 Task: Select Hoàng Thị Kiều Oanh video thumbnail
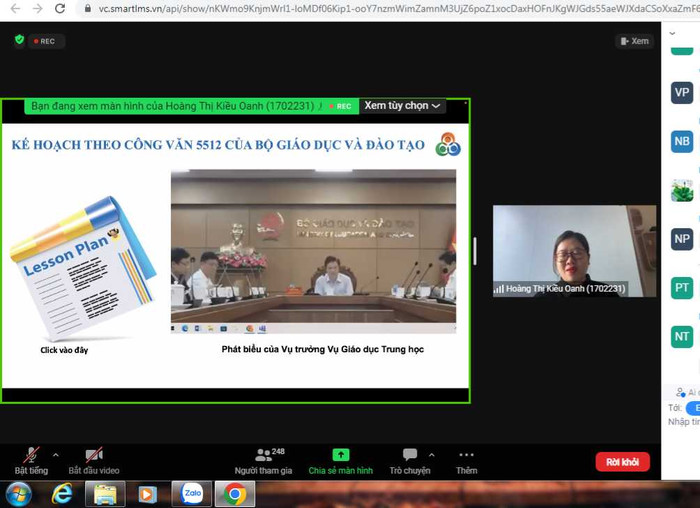[x=574, y=251]
